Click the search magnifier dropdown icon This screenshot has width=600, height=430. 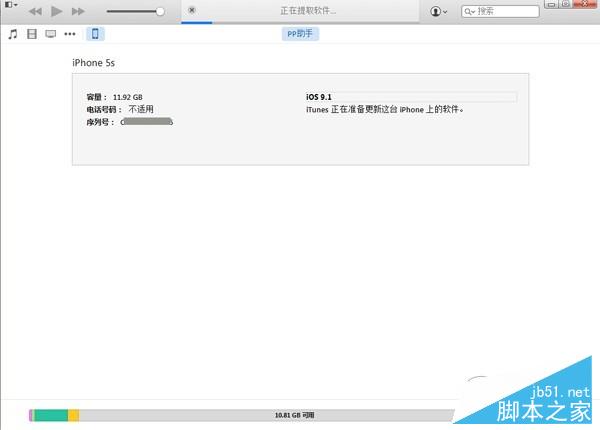(470, 12)
